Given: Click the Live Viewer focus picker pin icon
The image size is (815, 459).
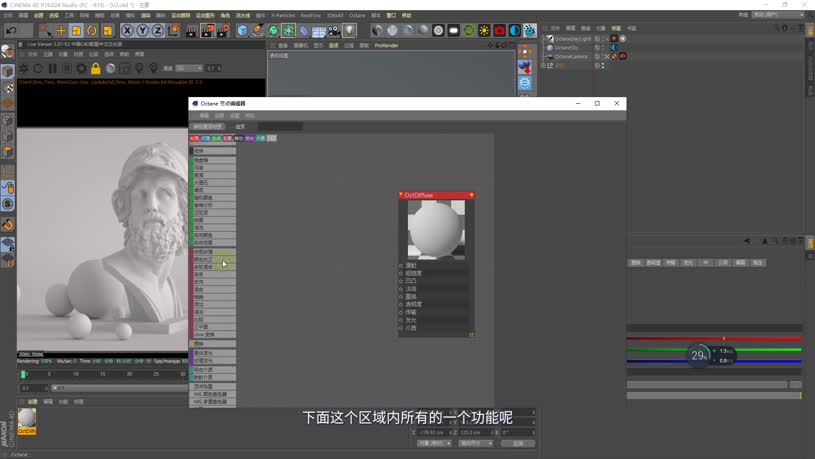Looking at the screenshot, I should [x=139, y=68].
